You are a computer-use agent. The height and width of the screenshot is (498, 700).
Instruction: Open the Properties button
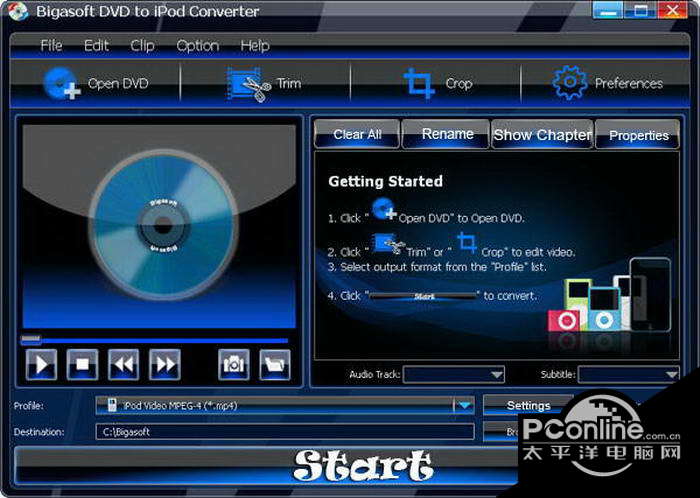638,134
